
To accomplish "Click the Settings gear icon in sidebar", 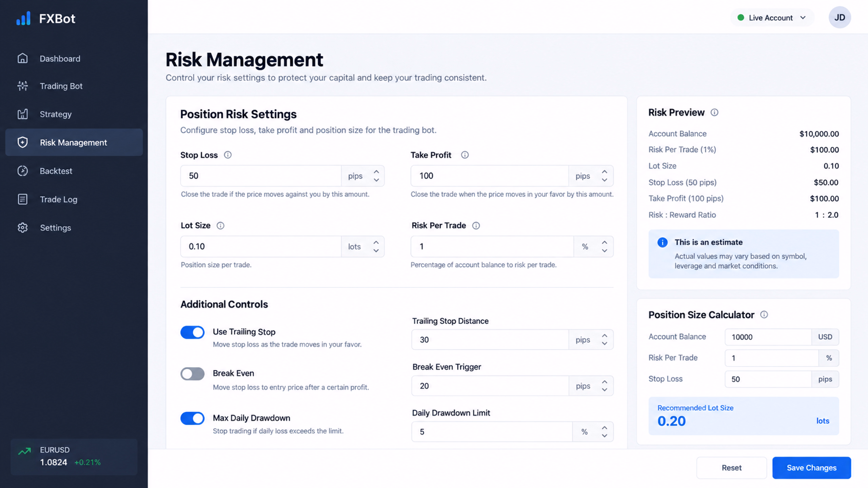I will click(23, 228).
